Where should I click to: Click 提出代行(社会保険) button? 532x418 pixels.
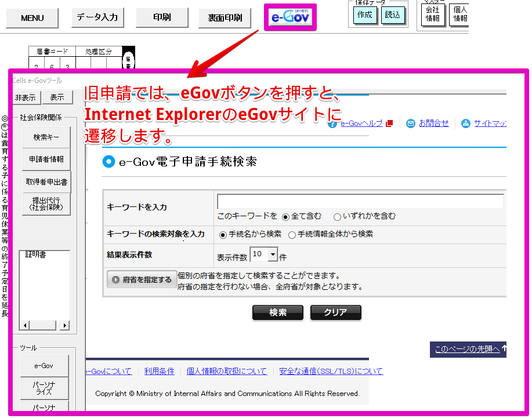point(46,204)
